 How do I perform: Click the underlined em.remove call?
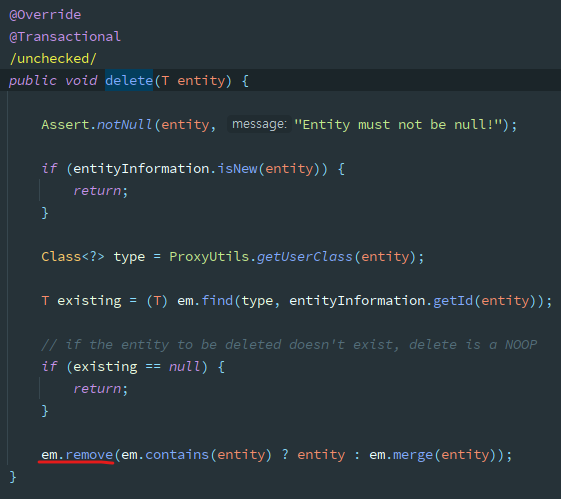[x=77, y=455]
